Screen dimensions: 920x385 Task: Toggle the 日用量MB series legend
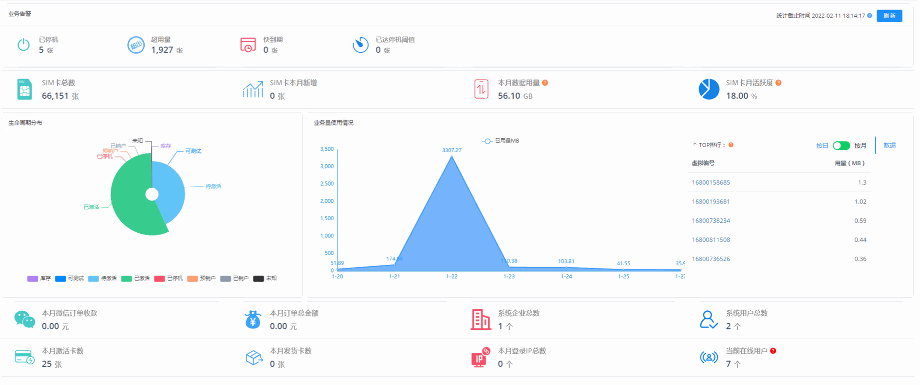pyautogui.click(x=500, y=141)
